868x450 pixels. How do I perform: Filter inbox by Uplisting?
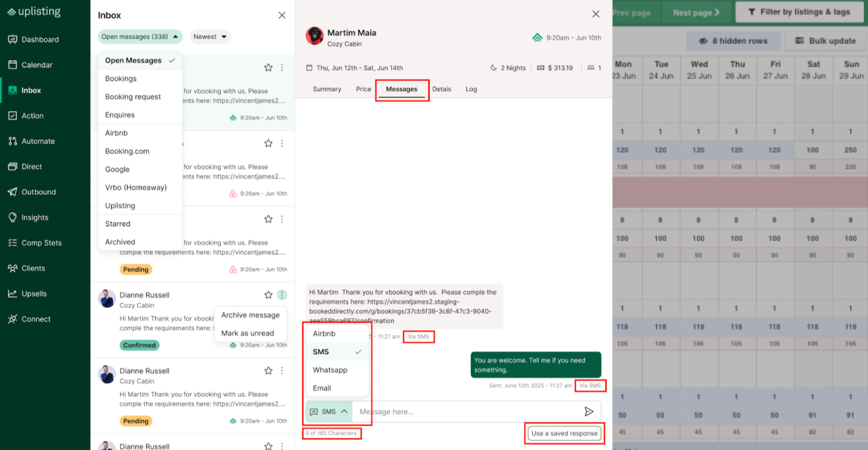pos(140,206)
